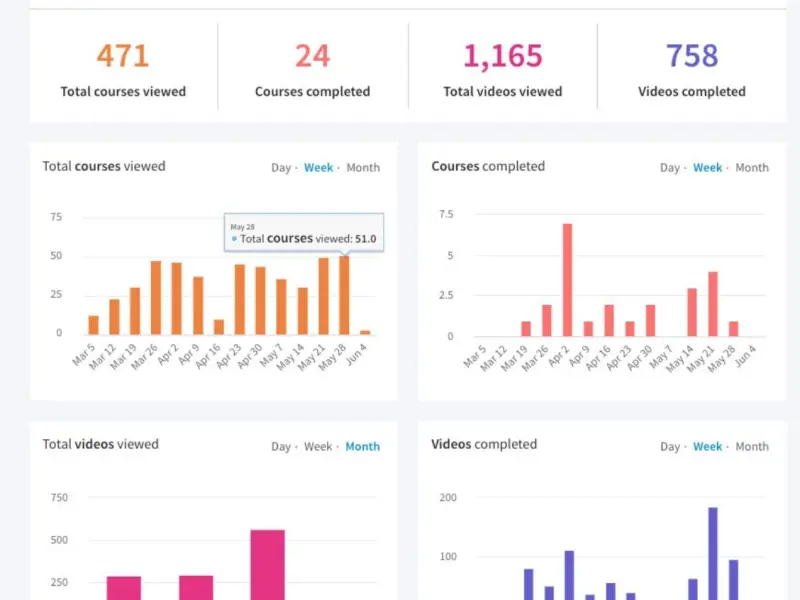Select Week in Videos completed chart
The height and width of the screenshot is (600, 800).
point(707,447)
